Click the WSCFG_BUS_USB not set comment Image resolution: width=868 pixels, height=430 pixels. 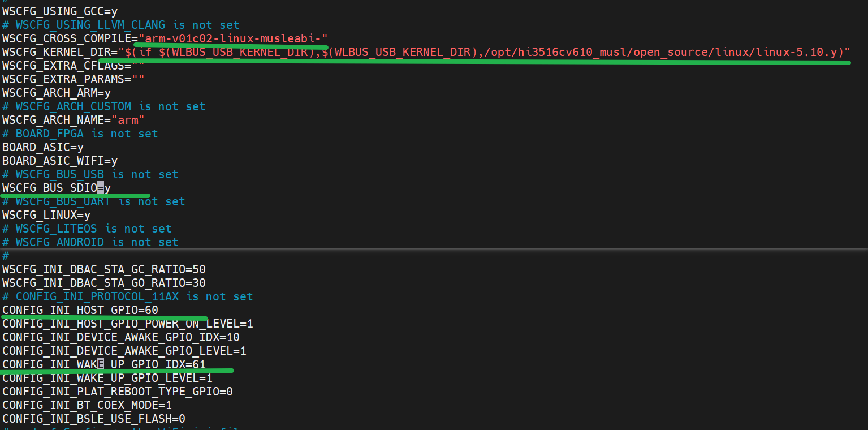tap(90, 174)
